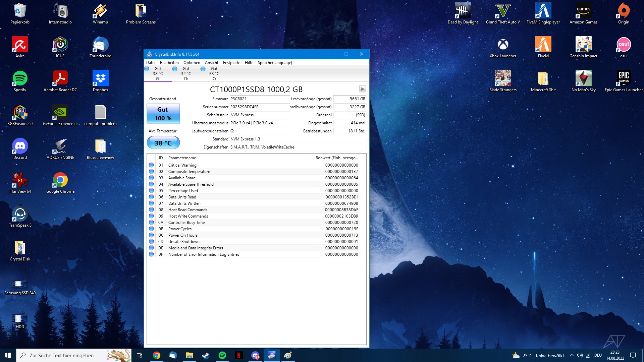Click the Netflix taskbar icon
Screen dimensions: 644x362
click(238, 355)
